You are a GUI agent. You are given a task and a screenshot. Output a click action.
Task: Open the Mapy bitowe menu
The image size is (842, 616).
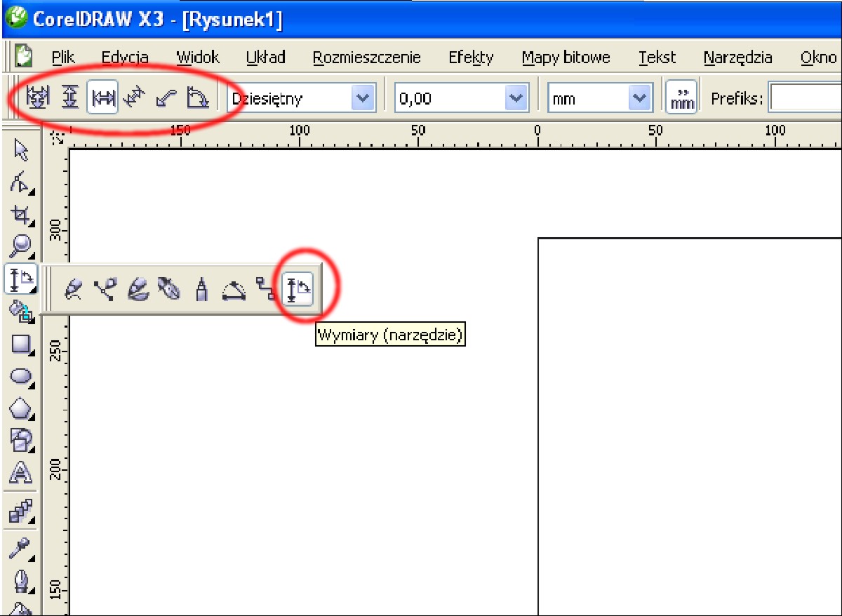click(x=566, y=58)
